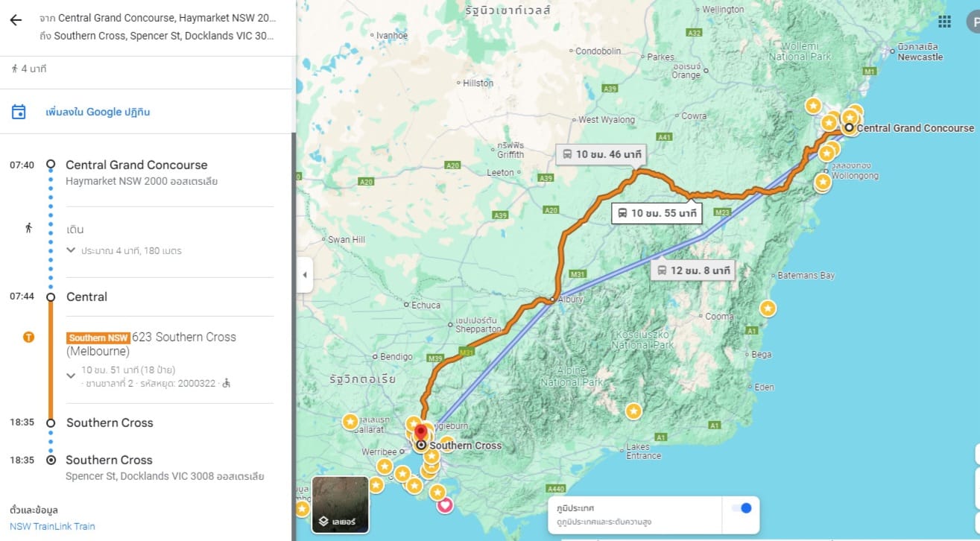Click the Eden label on map
This screenshot has width=980, height=541.
click(x=765, y=387)
